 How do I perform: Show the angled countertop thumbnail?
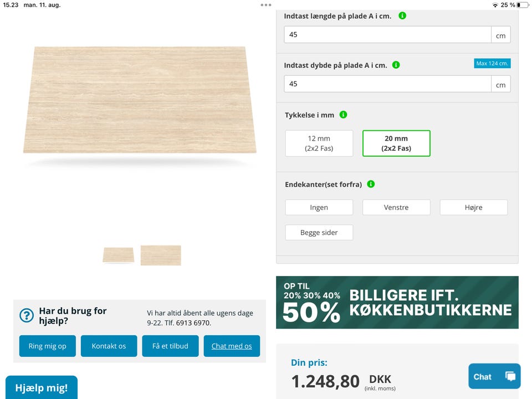(118, 255)
